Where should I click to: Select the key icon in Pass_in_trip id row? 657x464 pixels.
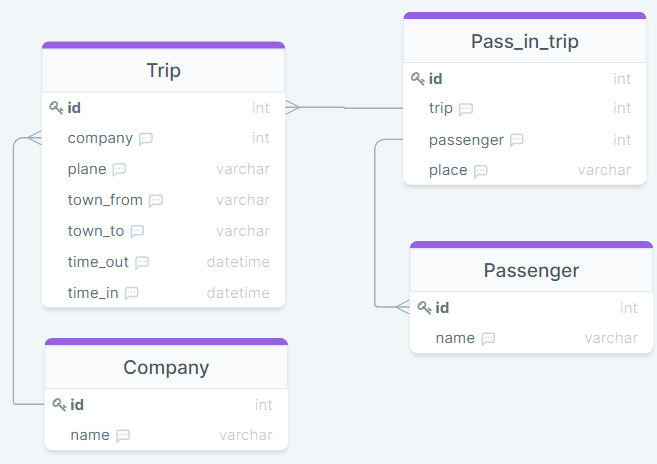pyautogui.click(x=418, y=78)
